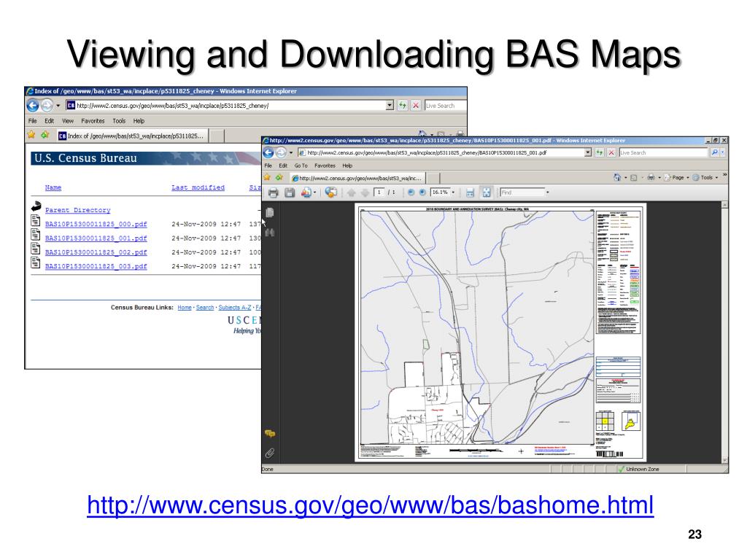This screenshot has height=560, width=747.
Task: Go to previous page in PDF
Action: click(x=351, y=192)
